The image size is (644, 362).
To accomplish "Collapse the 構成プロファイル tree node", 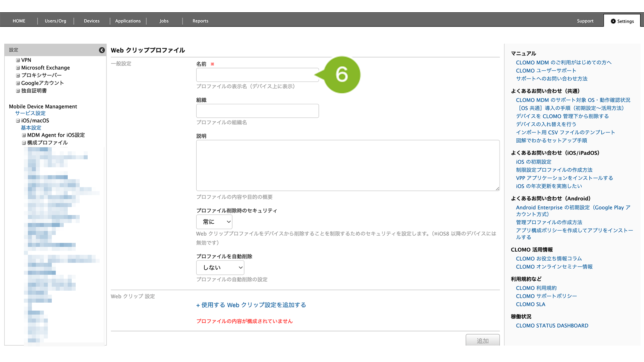I will point(24,143).
